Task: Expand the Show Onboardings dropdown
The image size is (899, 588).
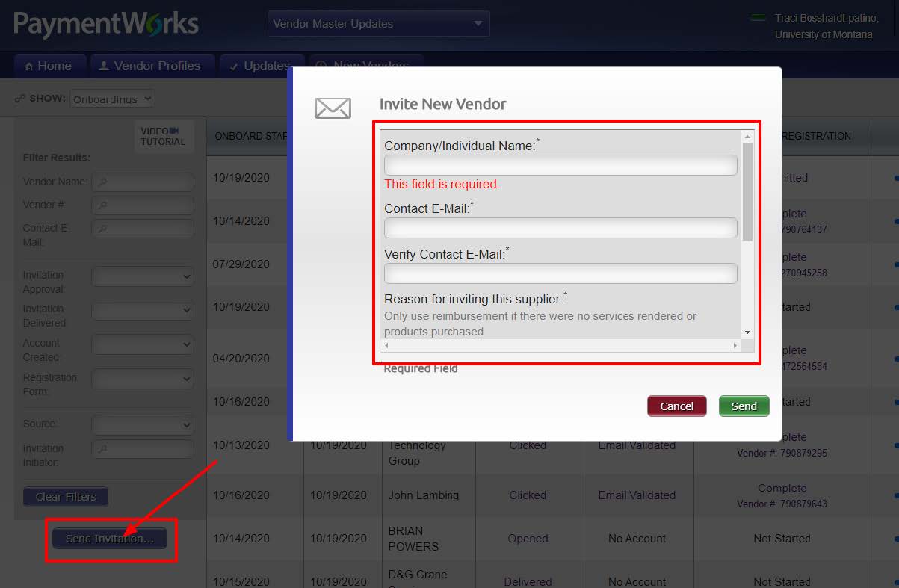Action: click(112, 99)
